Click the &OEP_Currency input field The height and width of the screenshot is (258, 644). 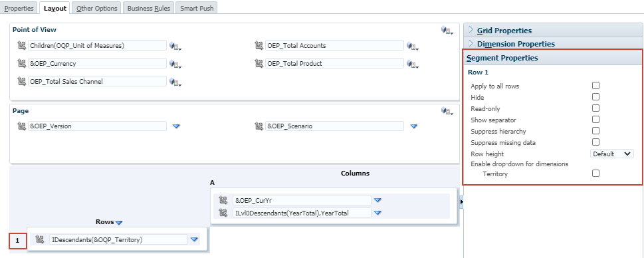pos(97,63)
